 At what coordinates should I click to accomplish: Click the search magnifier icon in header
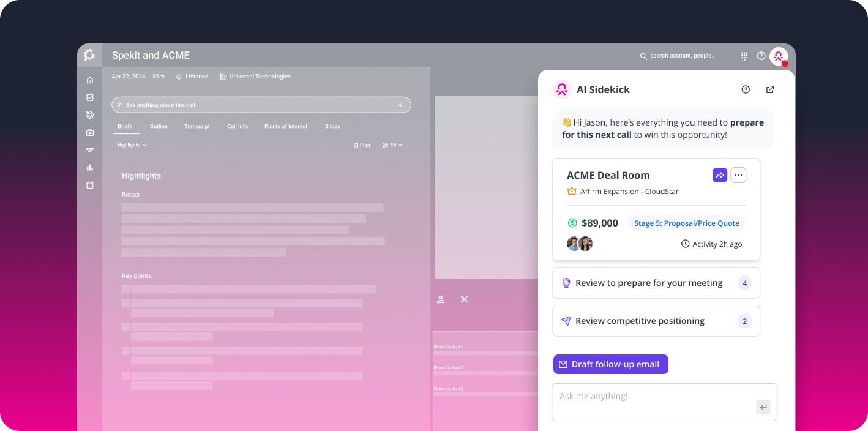click(x=643, y=56)
